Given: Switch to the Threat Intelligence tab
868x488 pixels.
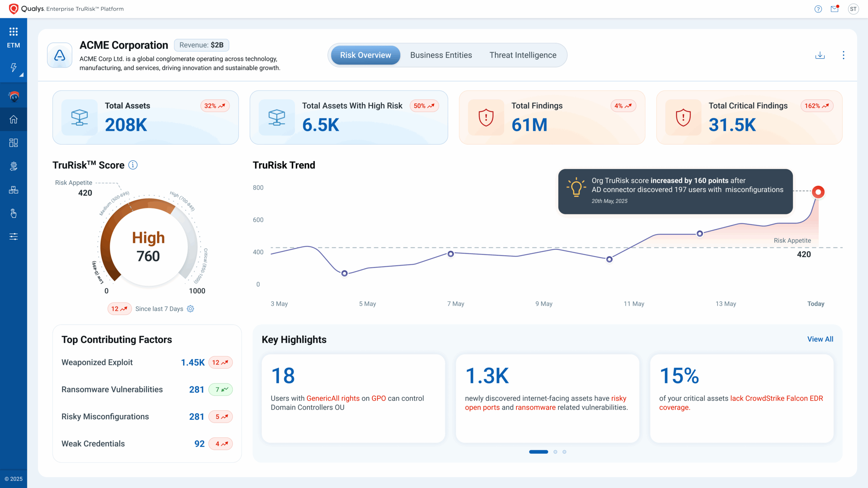Looking at the screenshot, I should click(523, 55).
